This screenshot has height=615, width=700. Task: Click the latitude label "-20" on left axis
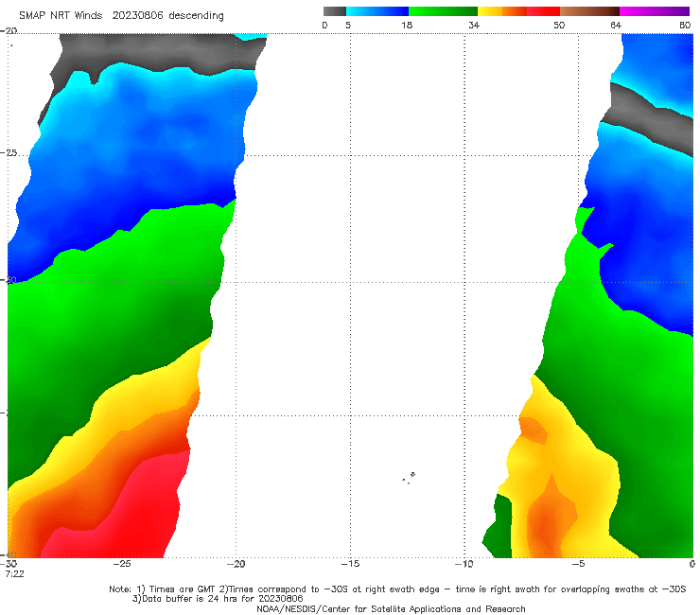point(9,30)
